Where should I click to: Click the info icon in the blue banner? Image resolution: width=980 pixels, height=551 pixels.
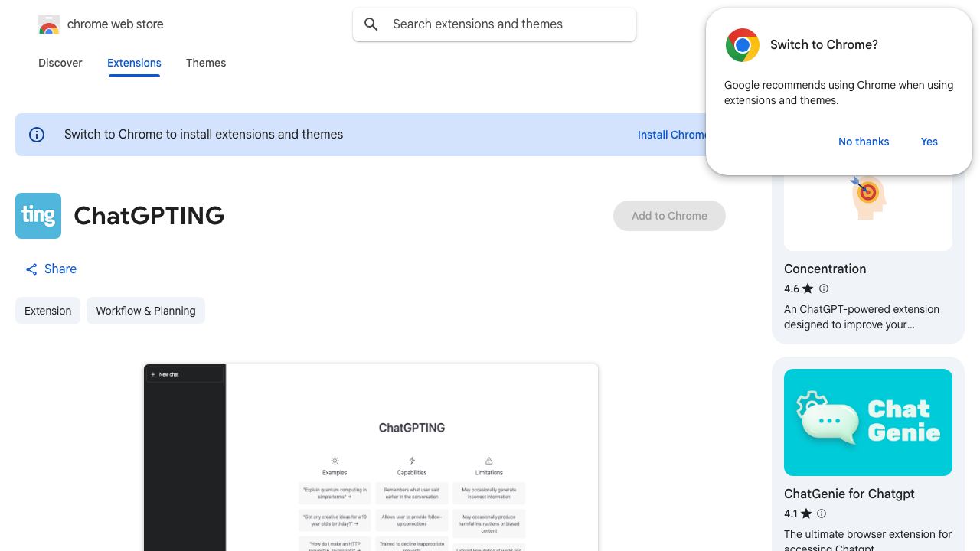[x=37, y=135]
